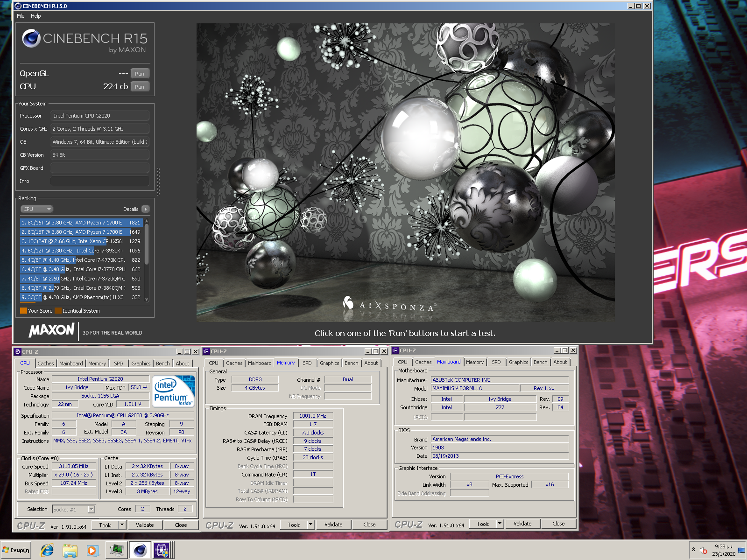
Task: Run the CPU benchmark test
Action: (140, 87)
